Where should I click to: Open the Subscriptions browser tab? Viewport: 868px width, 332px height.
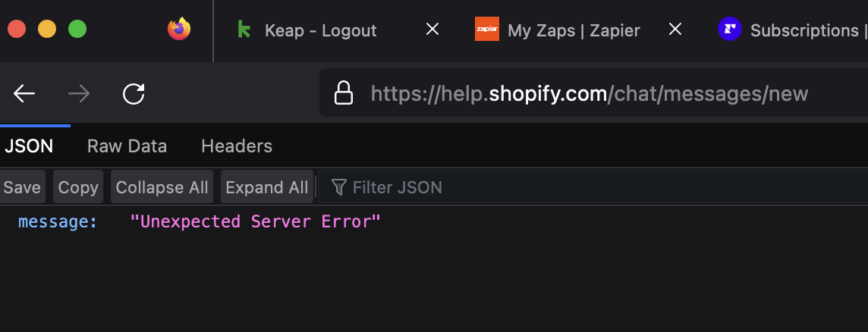(804, 31)
